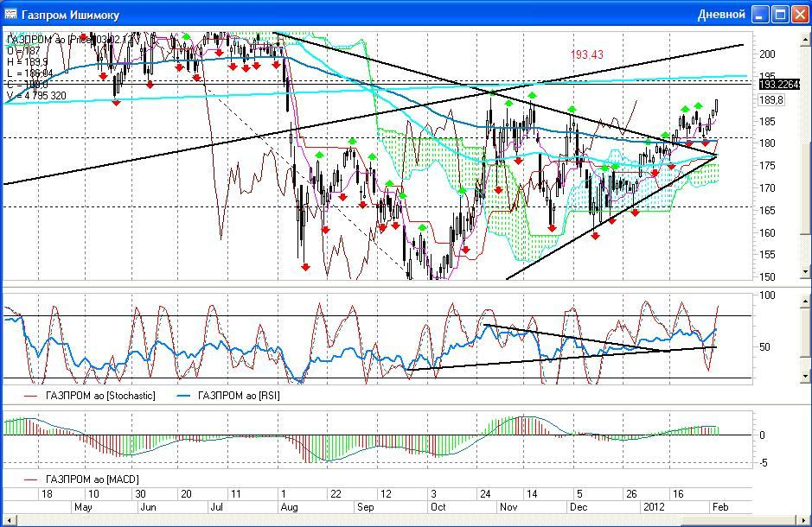812x527 pixels.
Task: Click horizontal scrollbar left arrow
Action: 8,520
